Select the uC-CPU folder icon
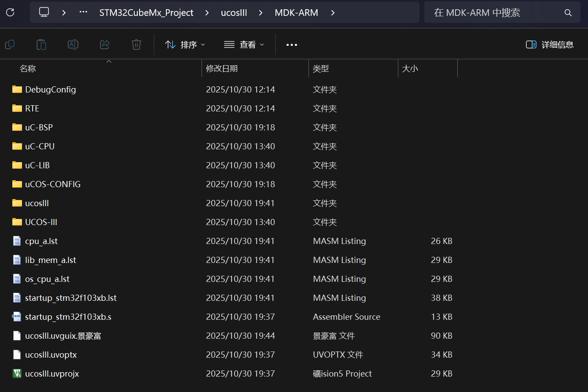588x392 pixels. (17, 146)
